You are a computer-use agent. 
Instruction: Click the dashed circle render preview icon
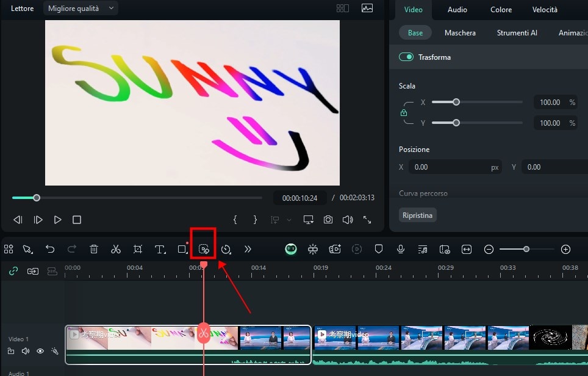coord(357,249)
